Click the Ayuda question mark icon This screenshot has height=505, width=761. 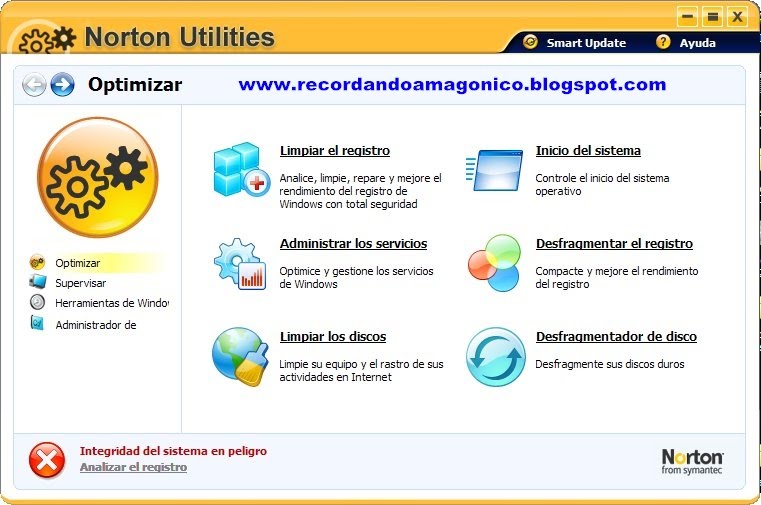[663, 42]
